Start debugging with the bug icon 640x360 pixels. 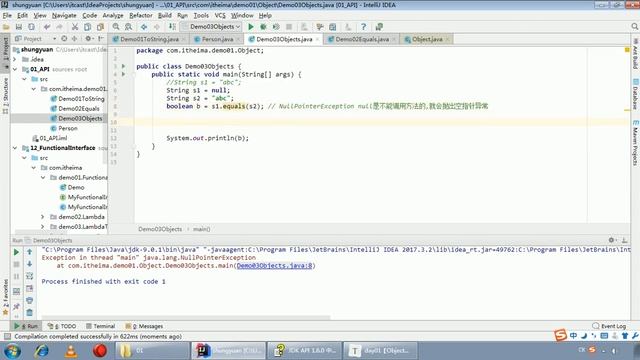263,27
